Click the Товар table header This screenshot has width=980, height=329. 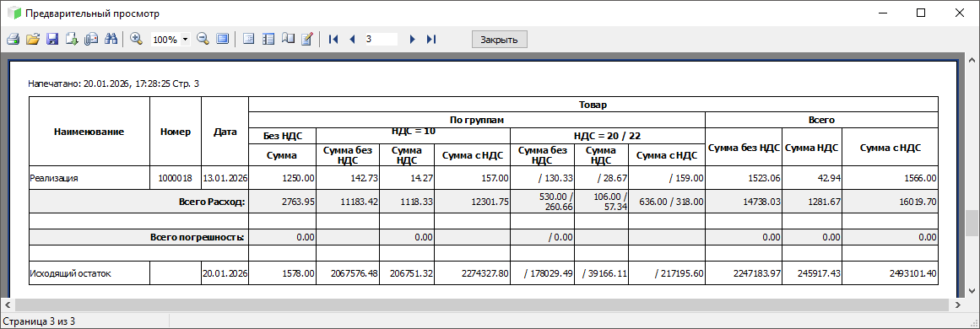593,105
